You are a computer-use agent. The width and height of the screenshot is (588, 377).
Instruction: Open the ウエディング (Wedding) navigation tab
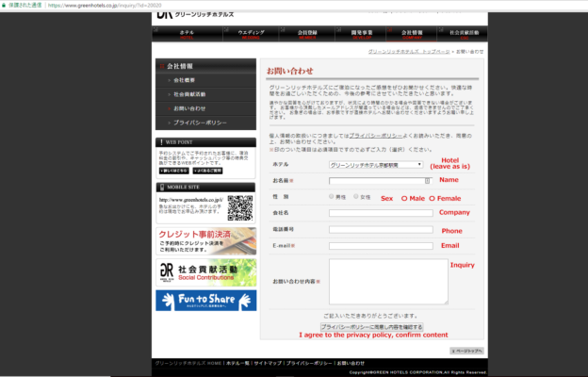[x=252, y=34]
